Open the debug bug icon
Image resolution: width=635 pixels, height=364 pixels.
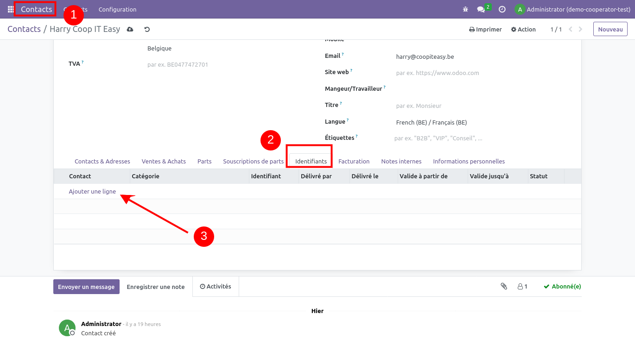[466, 9]
